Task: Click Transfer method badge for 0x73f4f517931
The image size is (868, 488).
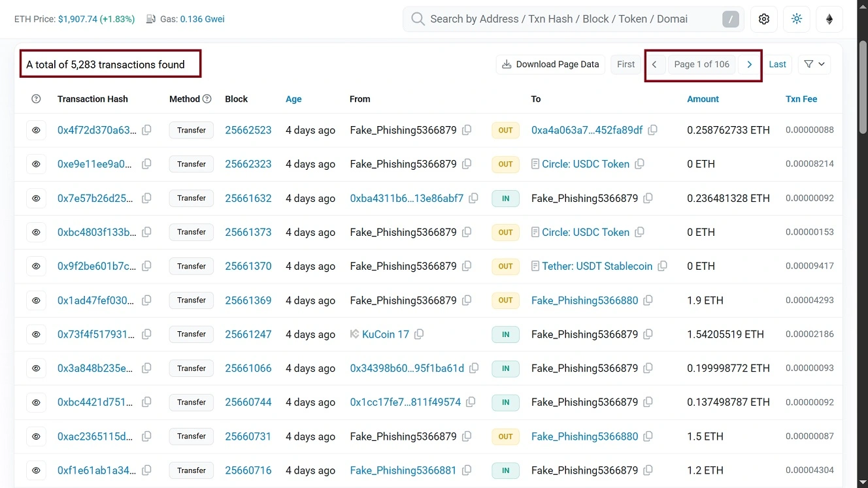Action: (x=192, y=334)
